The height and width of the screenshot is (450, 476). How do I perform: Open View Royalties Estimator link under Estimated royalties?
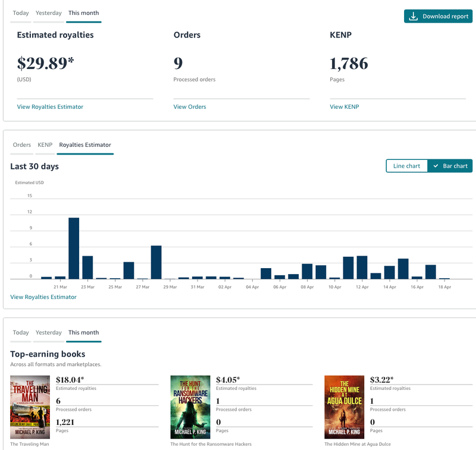pyautogui.click(x=50, y=107)
